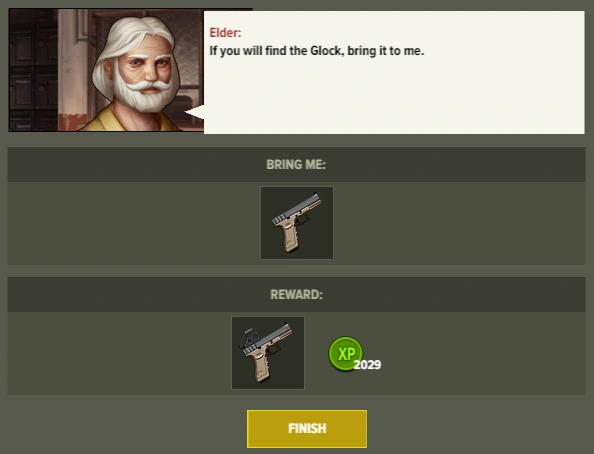Select the reward Glock with red-dot sight
594x454 pixels.
point(268,353)
